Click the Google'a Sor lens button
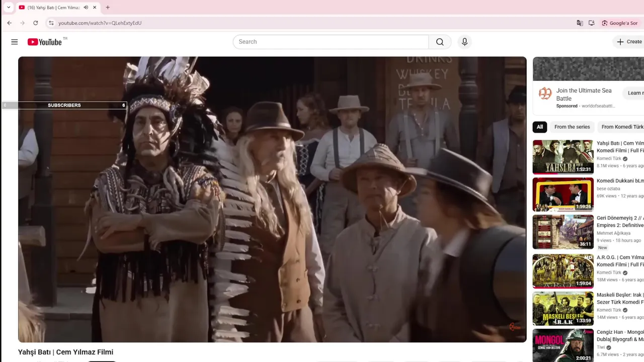The width and height of the screenshot is (644, 362). coord(619,23)
